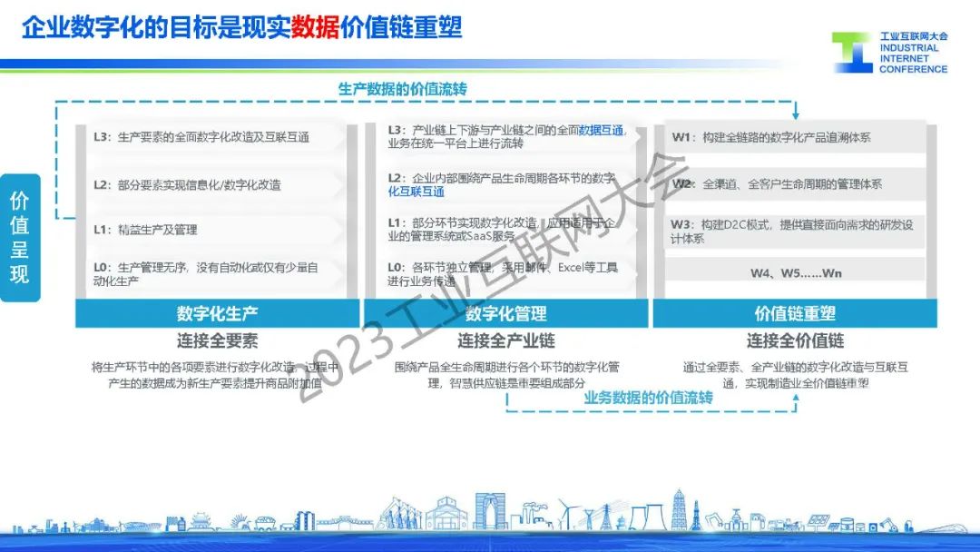Click the W1 数字化产品追溯体系 box
Image resolution: width=980 pixels, height=552 pixels.
click(795, 138)
